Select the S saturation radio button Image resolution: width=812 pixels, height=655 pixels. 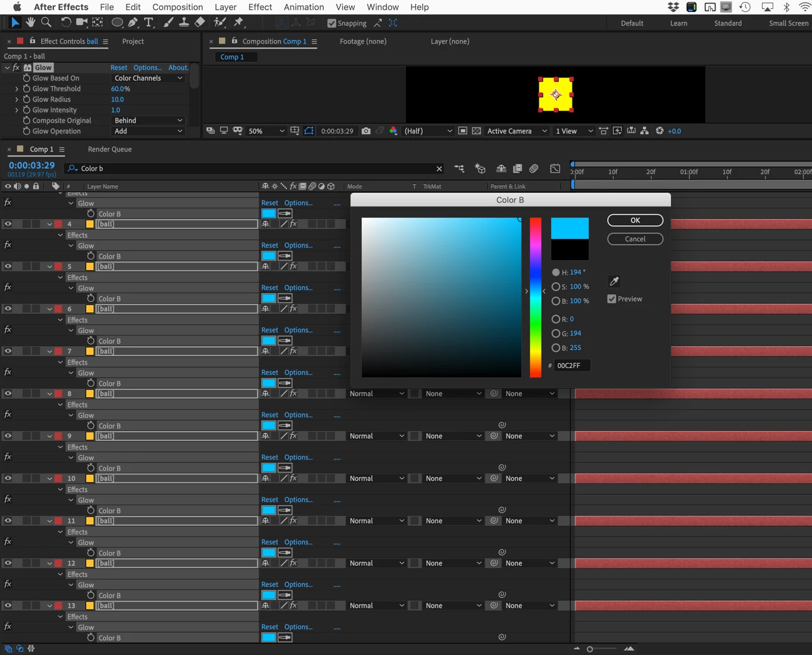tap(556, 287)
